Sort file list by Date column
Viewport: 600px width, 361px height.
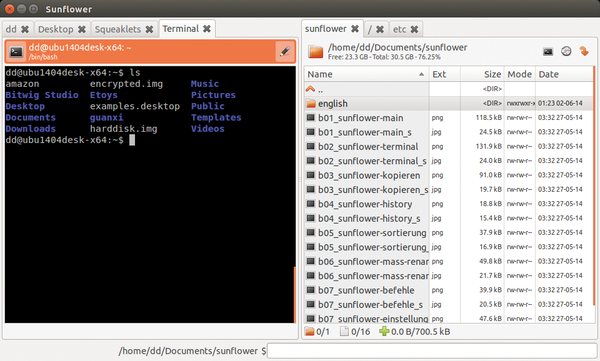(564, 74)
